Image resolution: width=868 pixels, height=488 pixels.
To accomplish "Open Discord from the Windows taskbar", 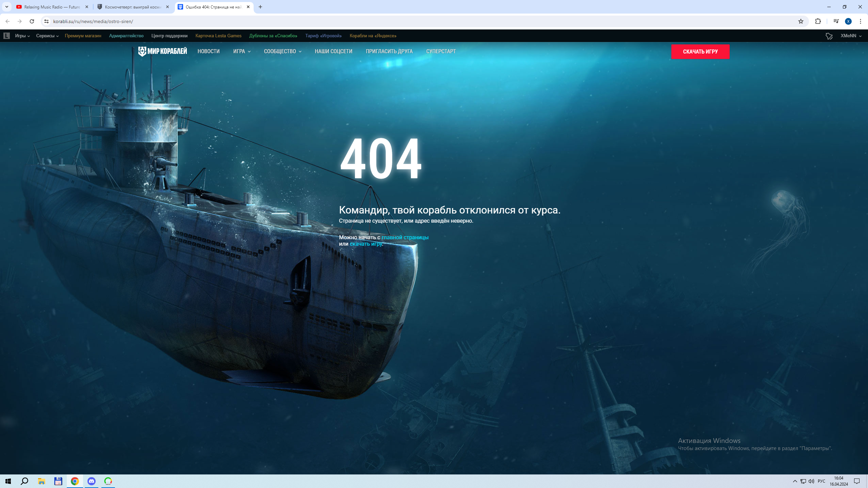I will pos(92,481).
